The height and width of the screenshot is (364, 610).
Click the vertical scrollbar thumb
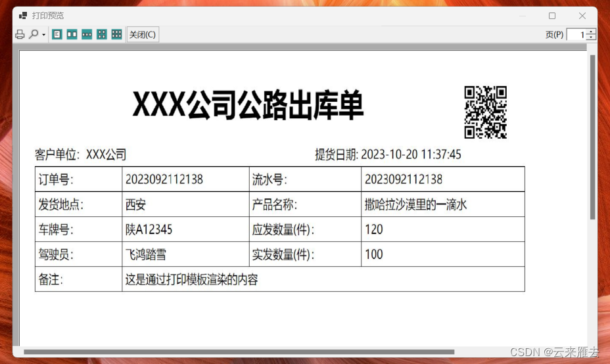click(x=592, y=137)
